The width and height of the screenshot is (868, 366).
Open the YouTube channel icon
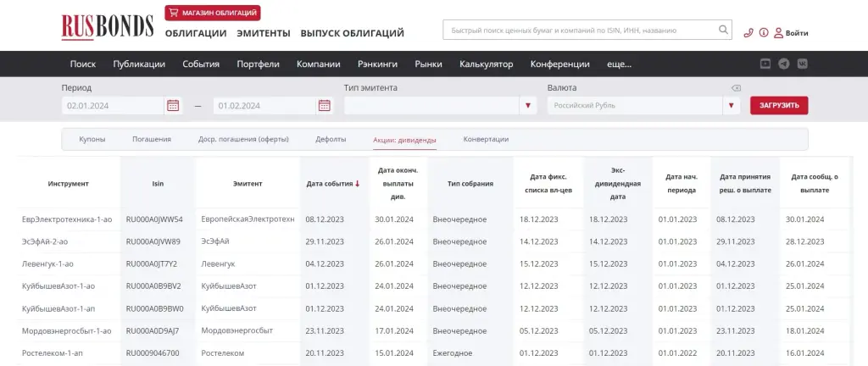tap(765, 64)
